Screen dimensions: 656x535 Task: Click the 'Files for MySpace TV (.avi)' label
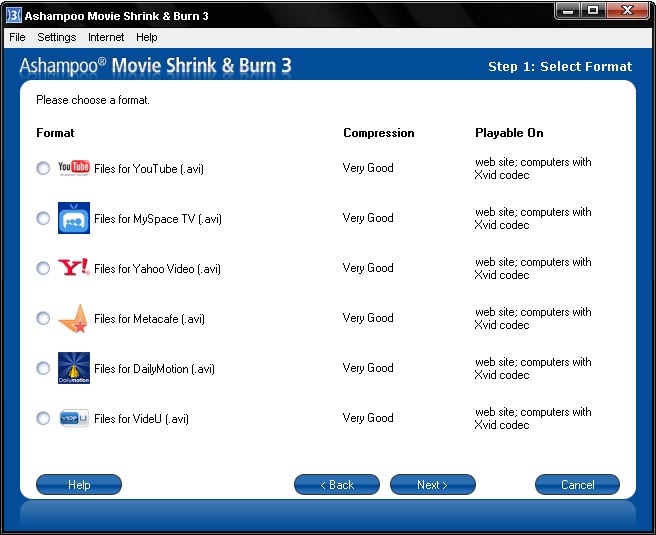158,218
